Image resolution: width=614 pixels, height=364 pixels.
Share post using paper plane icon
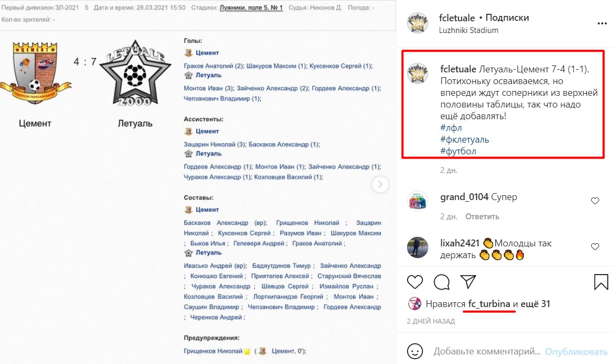pos(468,282)
